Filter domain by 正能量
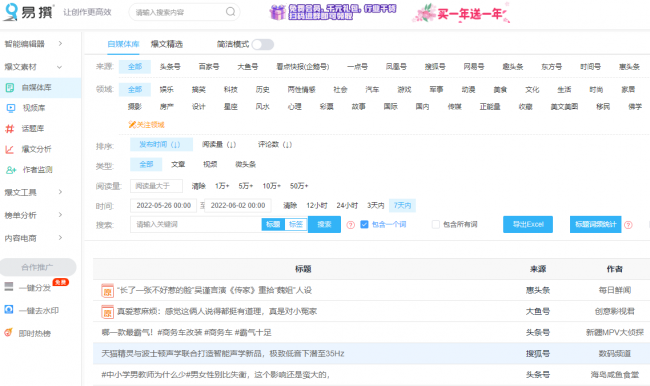This screenshot has height=386, width=650. 490,107
